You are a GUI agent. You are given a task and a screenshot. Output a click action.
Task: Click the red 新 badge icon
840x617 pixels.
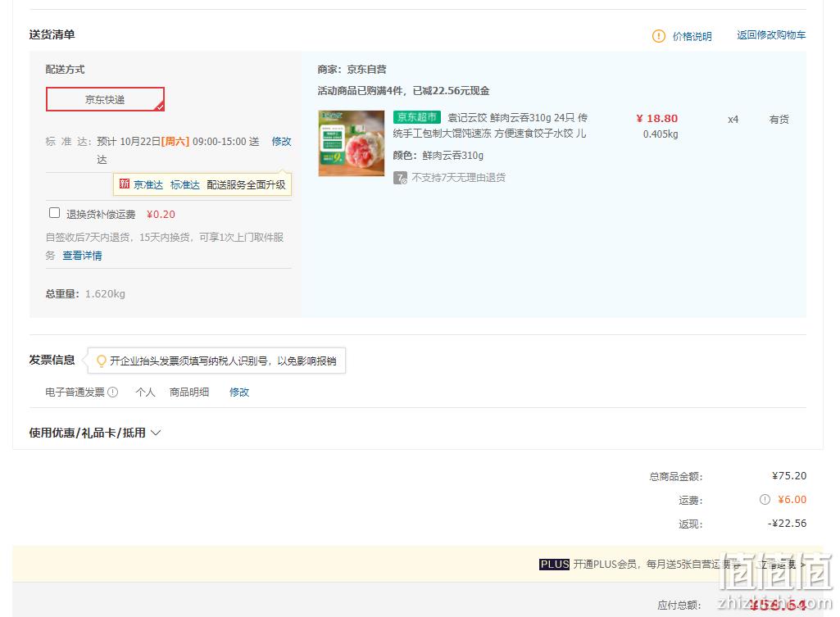point(125,184)
